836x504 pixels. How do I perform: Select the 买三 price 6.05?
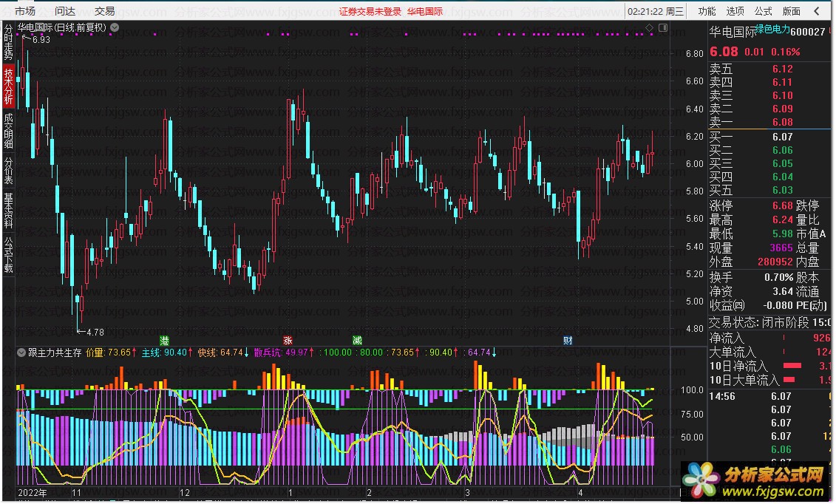click(782, 163)
